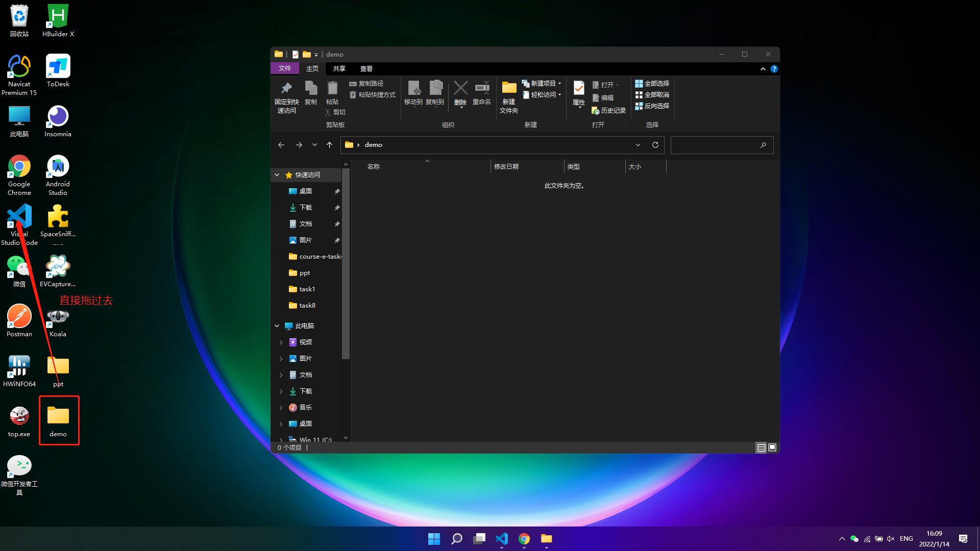
Task: Open the address bar history dropdown
Action: coord(638,145)
